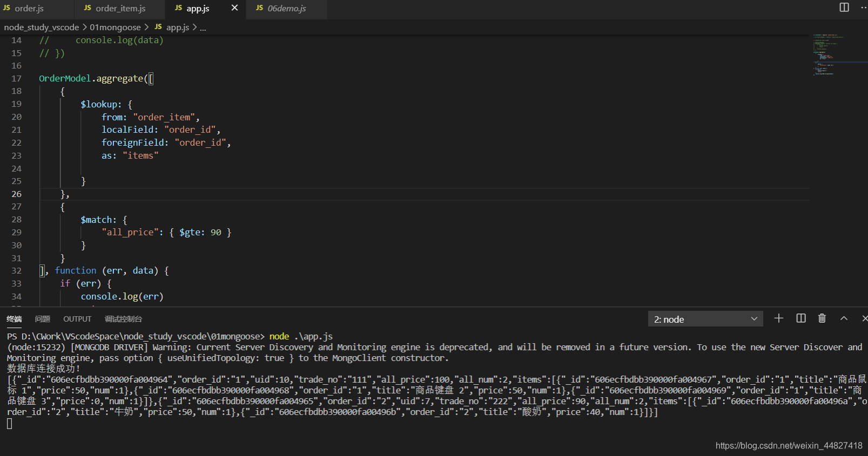Click line number 26 in the gutter

17,194
